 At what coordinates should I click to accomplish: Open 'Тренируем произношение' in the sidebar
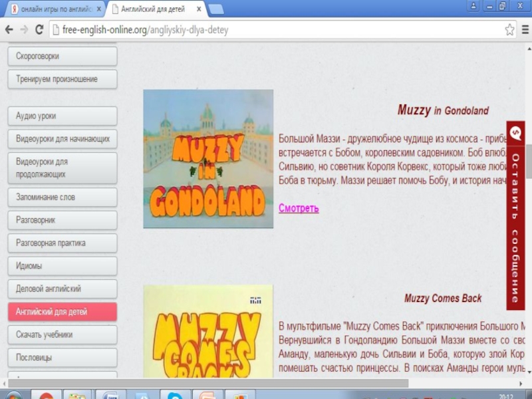[63, 79]
